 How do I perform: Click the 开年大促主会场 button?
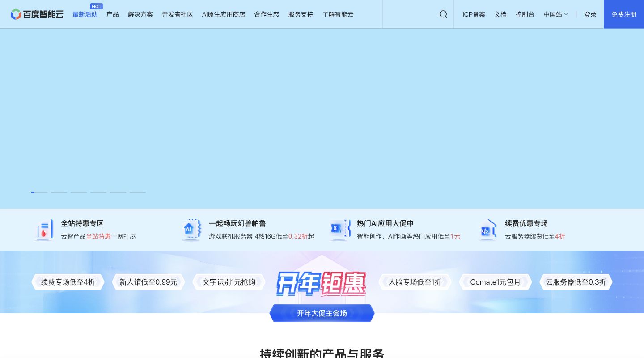(322, 313)
